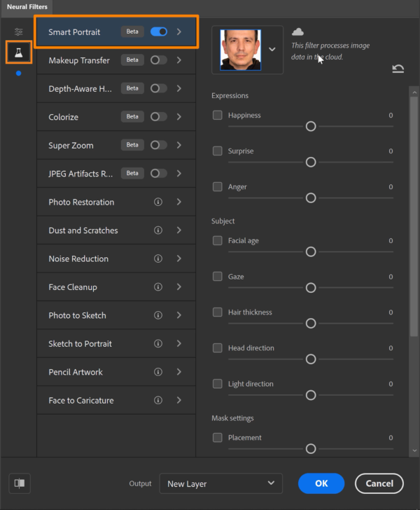This screenshot has width=420, height=510.
Task: View info for Face to Caricature
Action: click(x=158, y=400)
